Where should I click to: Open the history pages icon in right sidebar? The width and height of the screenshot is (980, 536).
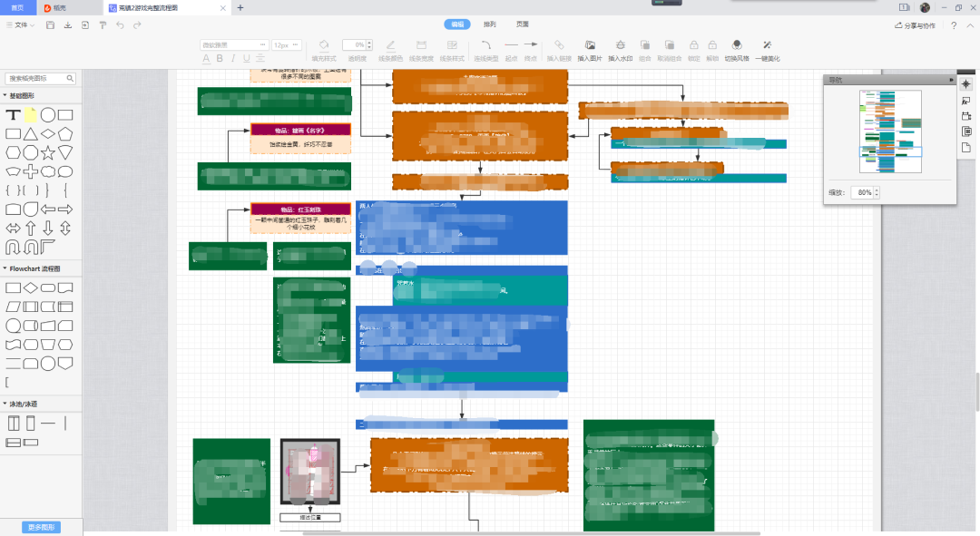tap(966, 132)
